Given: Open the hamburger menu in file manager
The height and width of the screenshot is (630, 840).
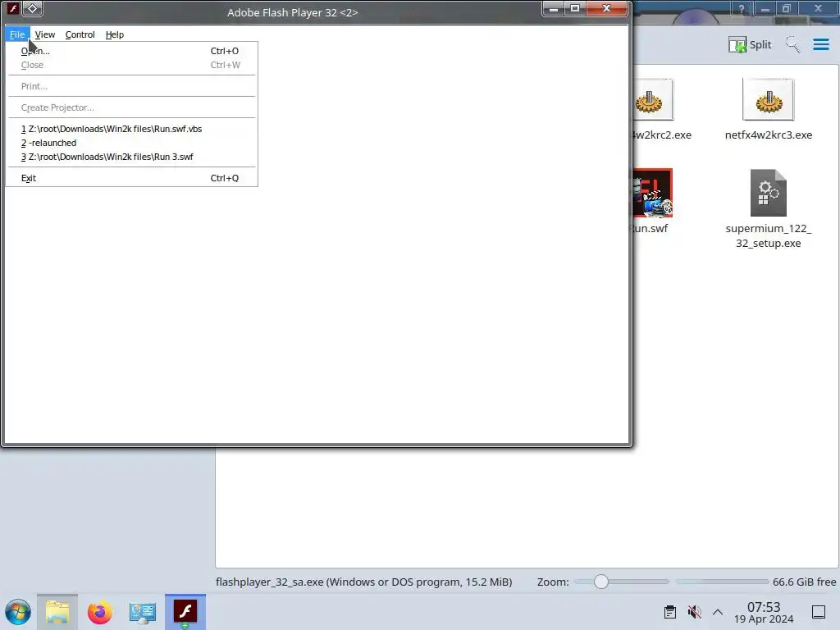Looking at the screenshot, I should 820,44.
